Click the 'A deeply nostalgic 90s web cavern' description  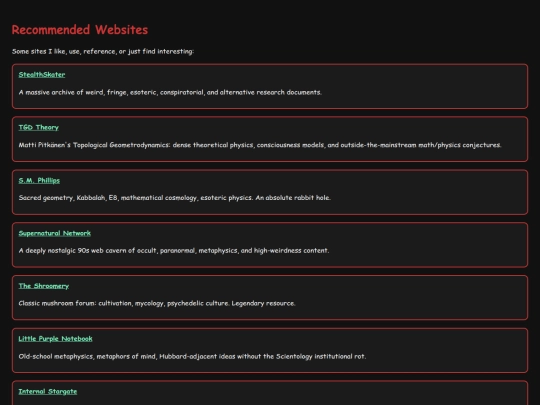pyautogui.click(x=174, y=250)
